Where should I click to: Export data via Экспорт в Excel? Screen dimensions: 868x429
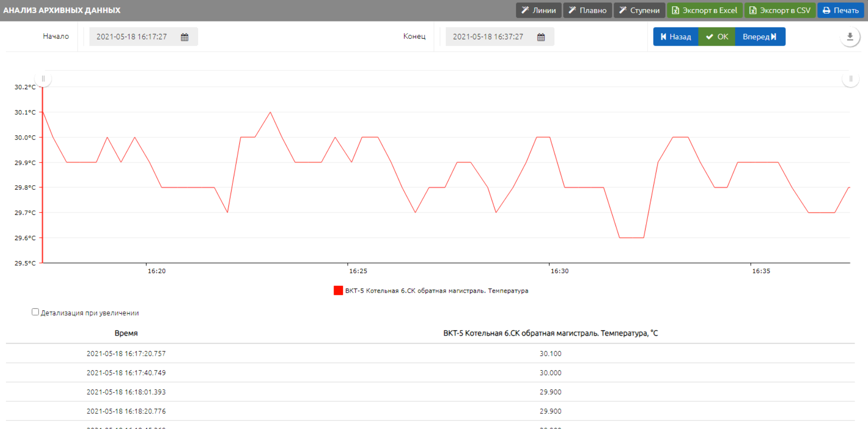click(705, 10)
